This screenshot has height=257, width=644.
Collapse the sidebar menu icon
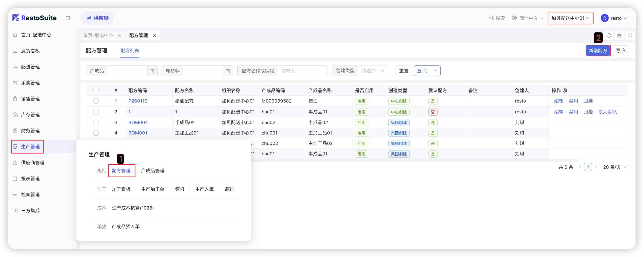[x=68, y=18]
